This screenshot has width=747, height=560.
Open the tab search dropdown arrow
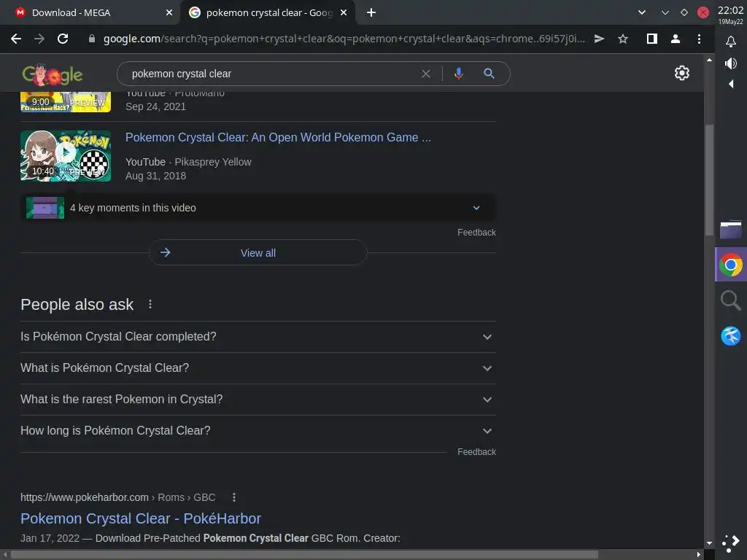coord(642,13)
